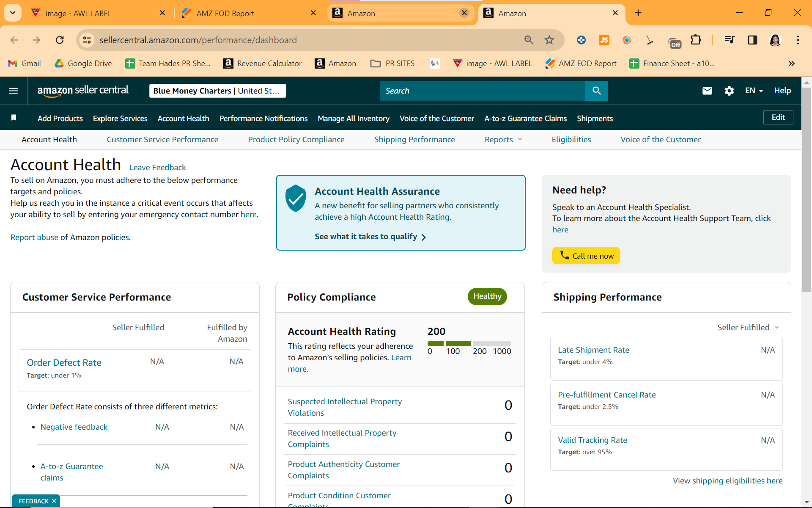The height and width of the screenshot is (508, 812).
Task: Click inside the Seller Central search field
Action: tap(482, 91)
